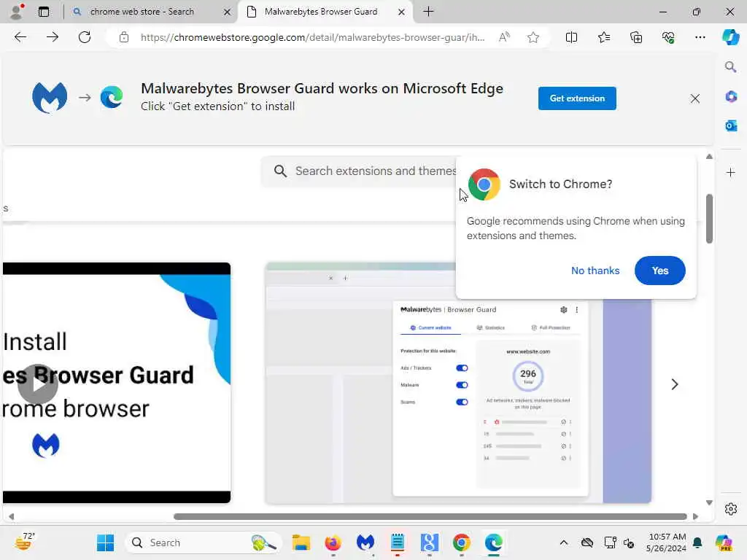747x560 pixels.
Task: Open three-dot menu in Browser Guard preview
Action: click(577, 309)
